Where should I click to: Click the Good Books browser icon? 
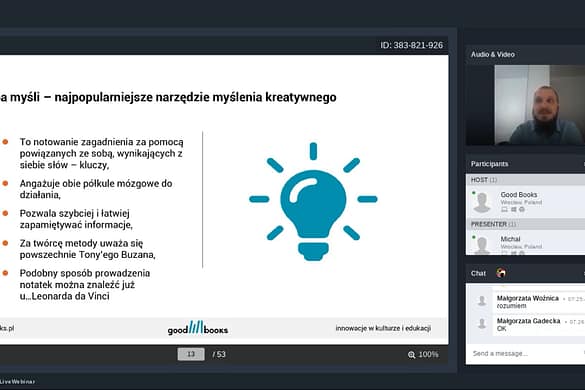point(522,209)
